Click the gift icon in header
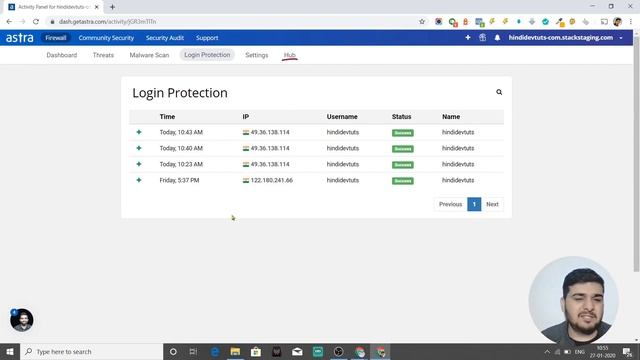Viewport: 640px width, 360px height. tap(482, 38)
